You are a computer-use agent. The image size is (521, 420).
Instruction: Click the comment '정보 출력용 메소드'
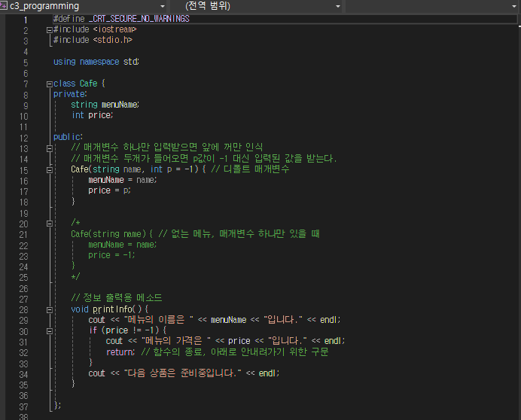click(x=122, y=297)
